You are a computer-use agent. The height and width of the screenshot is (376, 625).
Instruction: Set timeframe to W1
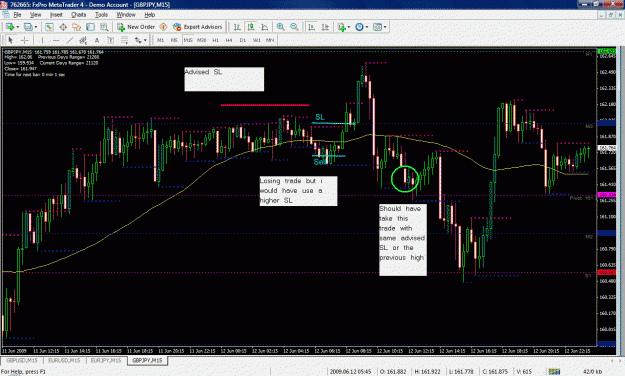tap(257, 40)
